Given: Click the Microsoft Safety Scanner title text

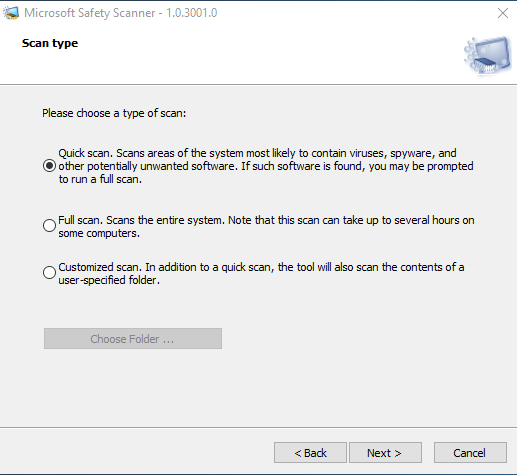Looking at the screenshot, I should point(90,13).
